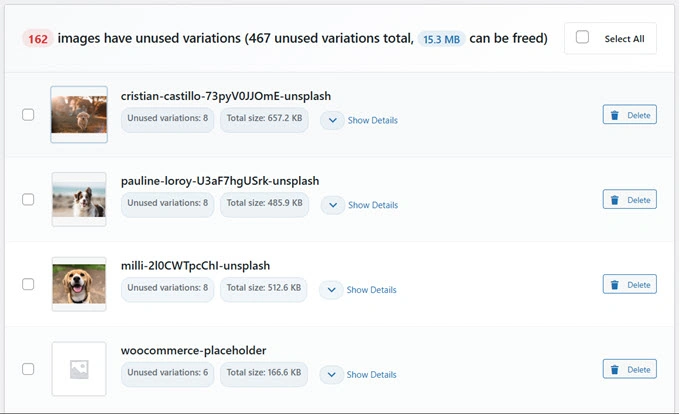Open details chevron for milli-2l0CWTpcChI image

[332, 290]
